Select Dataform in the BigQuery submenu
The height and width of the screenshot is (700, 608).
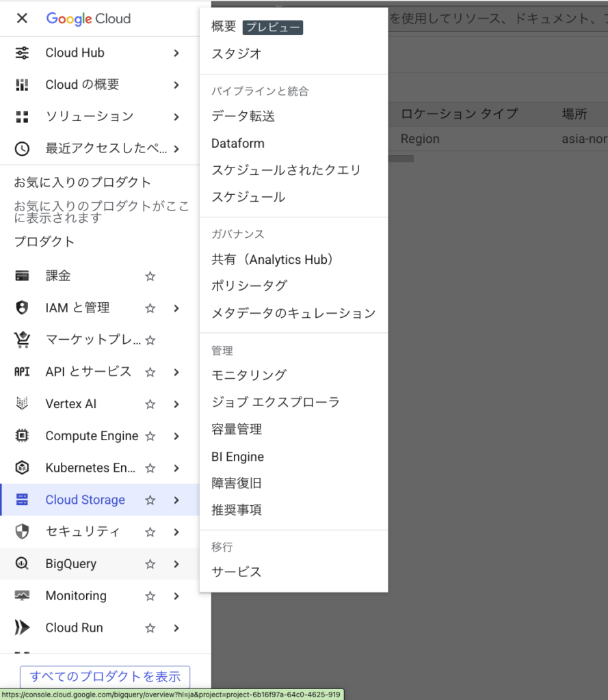click(x=238, y=144)
